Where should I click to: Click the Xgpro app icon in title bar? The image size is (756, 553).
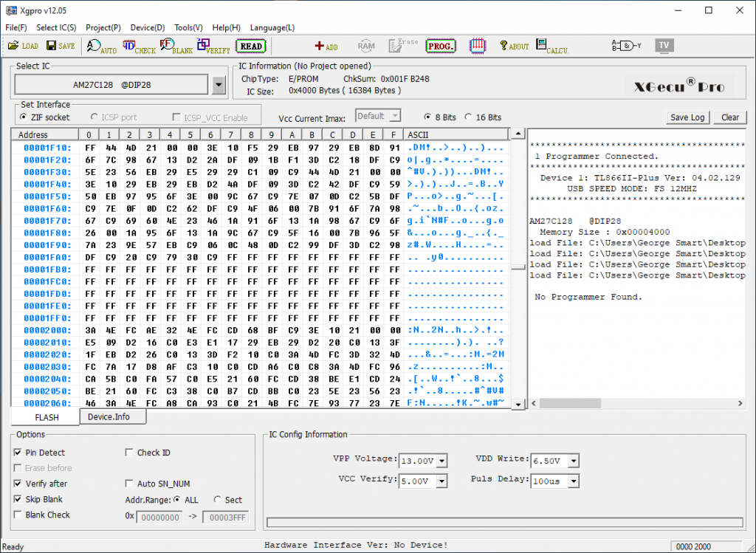tap(10, 10)
